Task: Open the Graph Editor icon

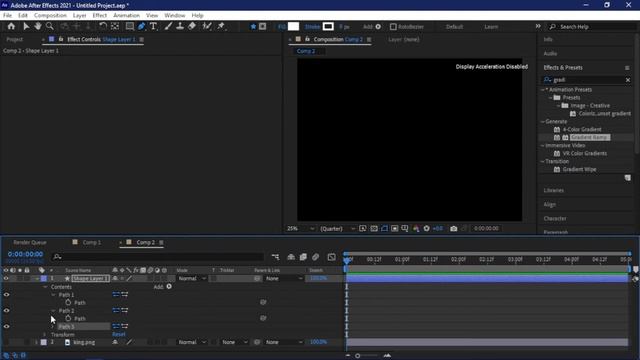Action: tap(331, 257)
